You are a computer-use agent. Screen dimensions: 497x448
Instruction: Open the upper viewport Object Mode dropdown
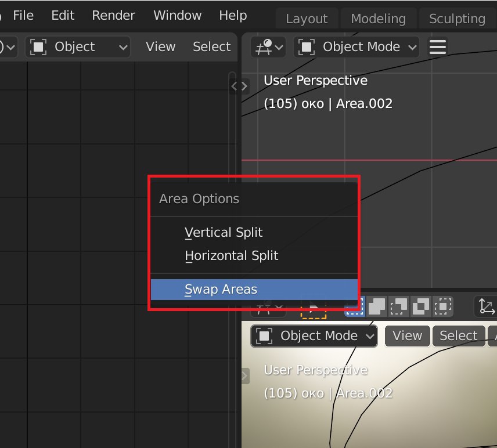tap(357, 47)
